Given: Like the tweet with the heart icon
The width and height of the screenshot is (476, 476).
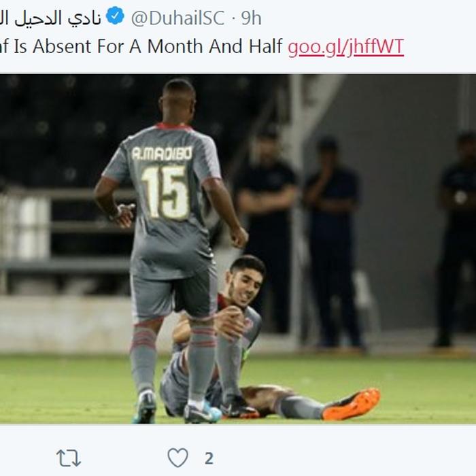Looking at the screenshot, I should (178, 458).
